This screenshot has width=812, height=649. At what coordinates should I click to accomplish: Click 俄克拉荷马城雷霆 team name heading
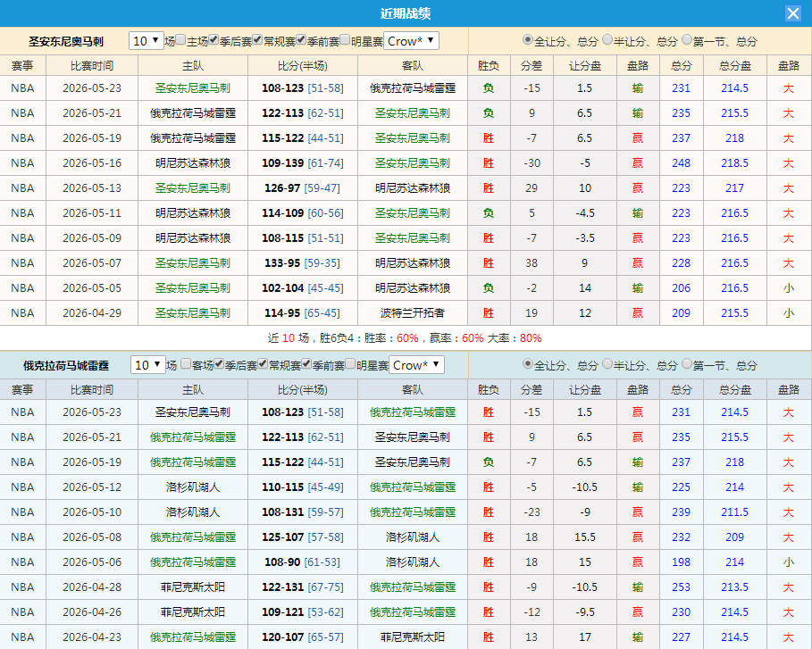click(x=66, y=365)
